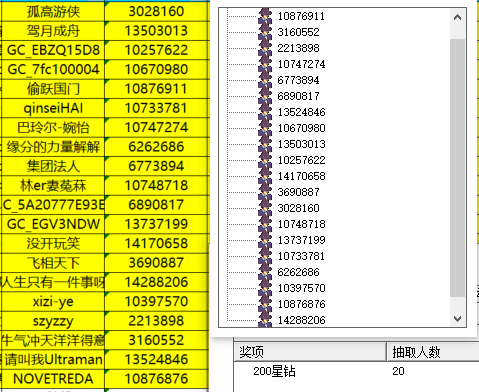Click the avatar icon beside 13524846
The width and height of the screenshot is (479, 392).
point(265,112)
